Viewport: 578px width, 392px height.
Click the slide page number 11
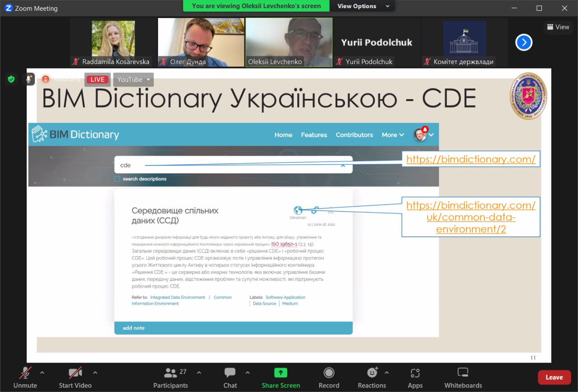(x=533, y=358)
